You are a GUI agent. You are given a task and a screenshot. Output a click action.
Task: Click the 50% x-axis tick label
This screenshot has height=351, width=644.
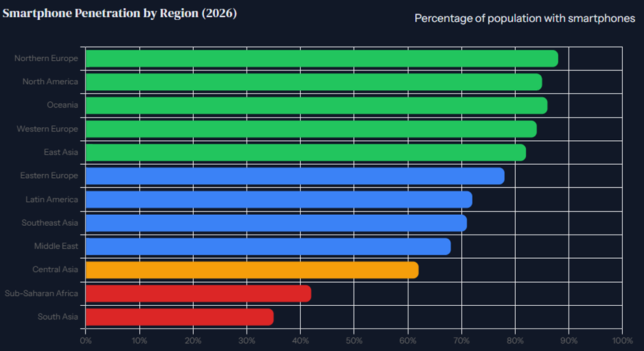tap(354, 340)
